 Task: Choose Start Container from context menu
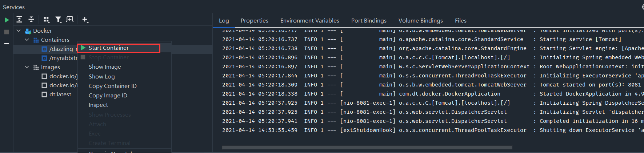[x=108, y=48]
